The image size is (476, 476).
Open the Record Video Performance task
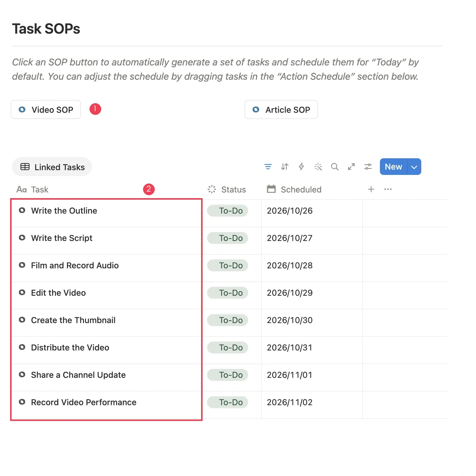(x=84, y=402)
